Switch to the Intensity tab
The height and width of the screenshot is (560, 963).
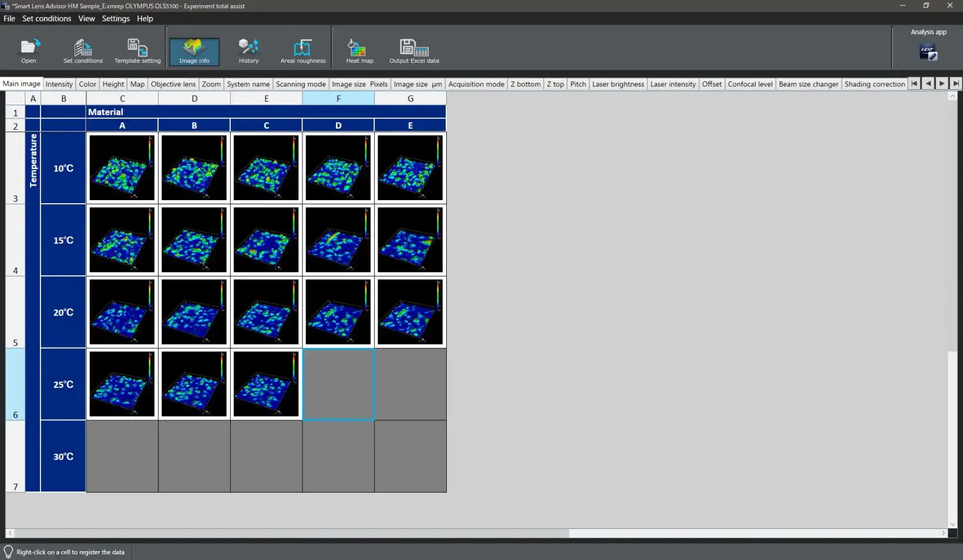tap(59, 84)
